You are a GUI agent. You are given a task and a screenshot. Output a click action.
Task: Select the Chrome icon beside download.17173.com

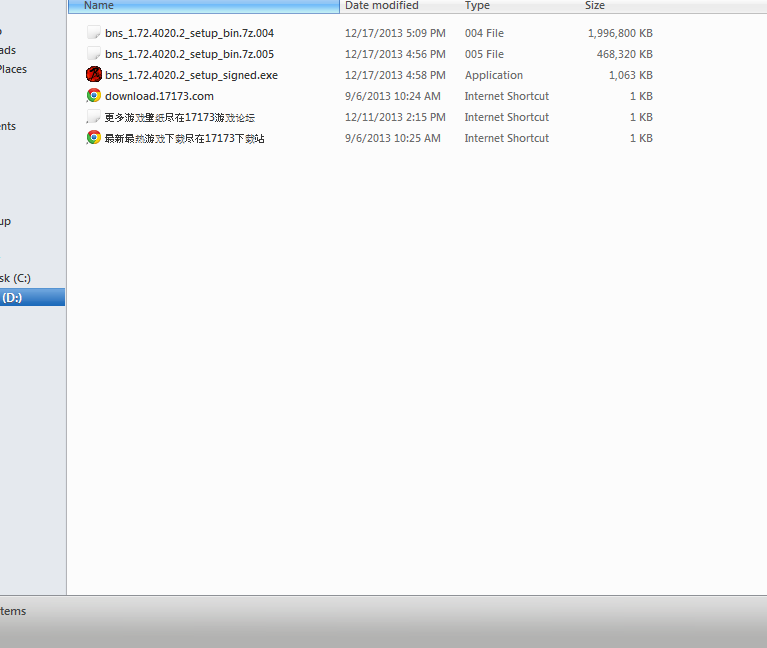(94, 96)
